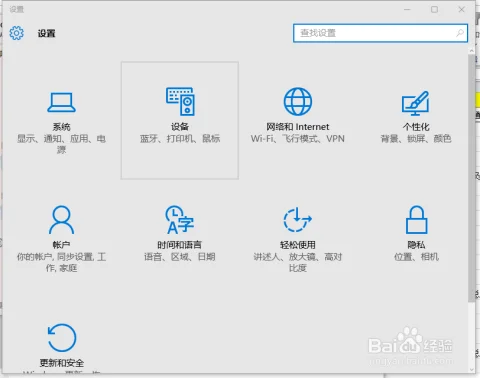
Task: Click the scrollbar down arrow
Action: point(471,369)
